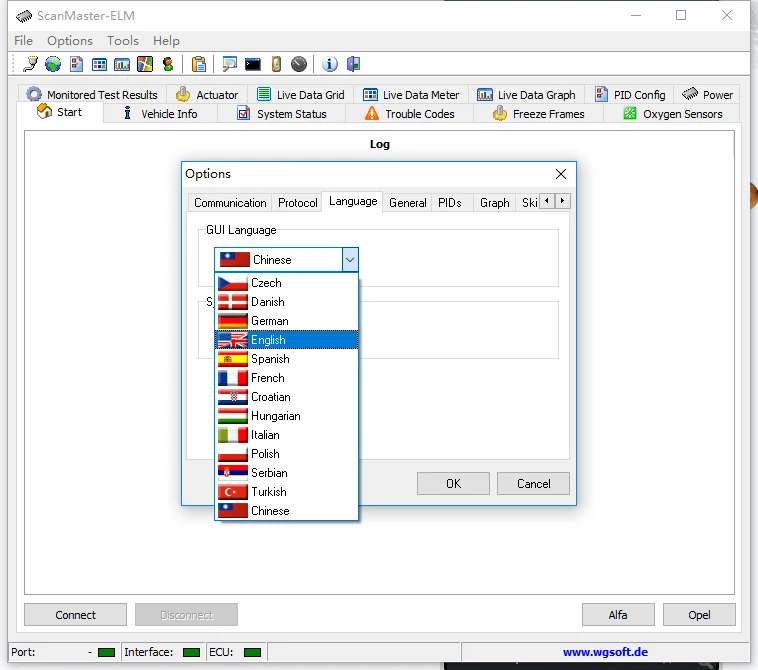Click the Opel button
This screenshot has height=670, width=758.
(699, 614)
